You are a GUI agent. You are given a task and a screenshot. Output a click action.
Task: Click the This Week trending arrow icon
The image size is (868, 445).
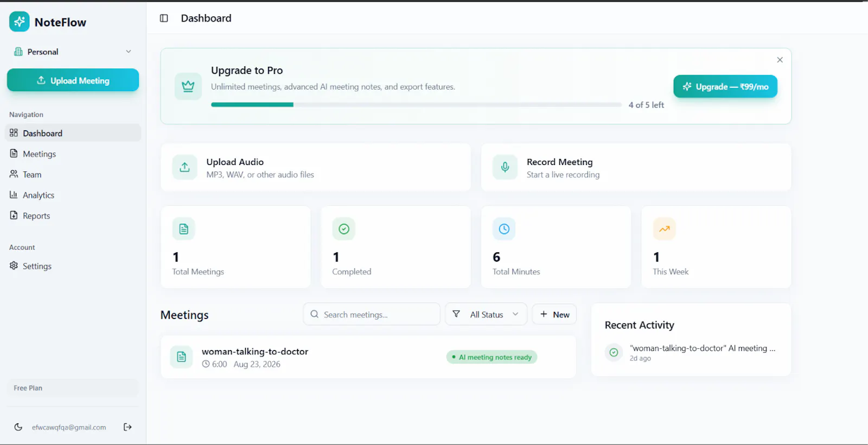point(664,229)
